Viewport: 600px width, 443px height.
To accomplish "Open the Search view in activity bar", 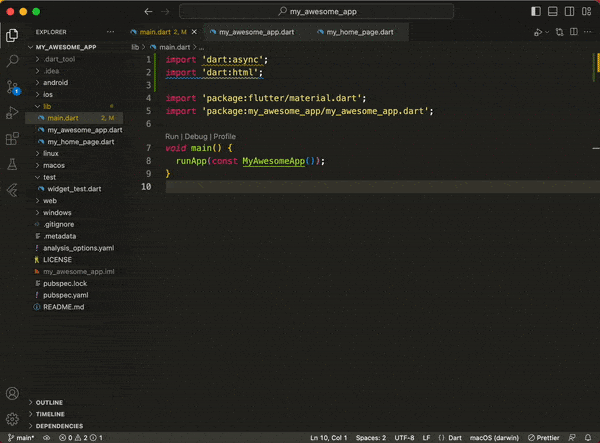I will tap(12, 60).
